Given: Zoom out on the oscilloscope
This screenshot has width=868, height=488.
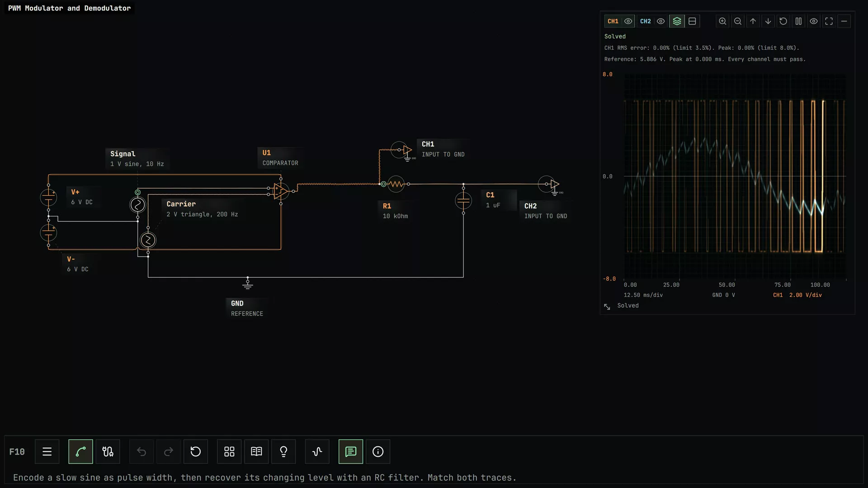Looking at the screenshot, I should coord(738,21).
